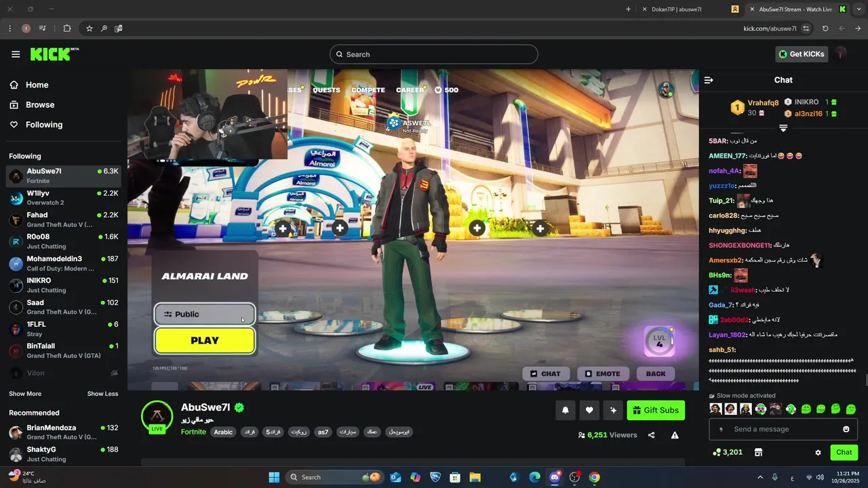Click the heart follow icon
868x488 pixels.
(589, 410)
